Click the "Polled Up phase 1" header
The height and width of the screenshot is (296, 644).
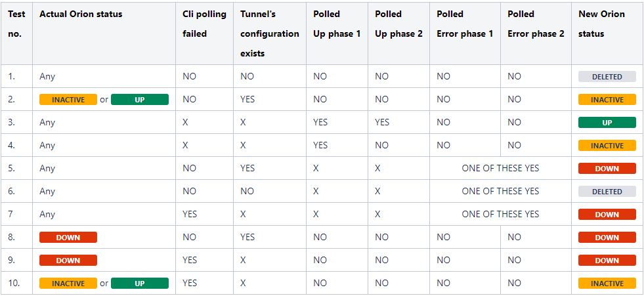[337, 24]
